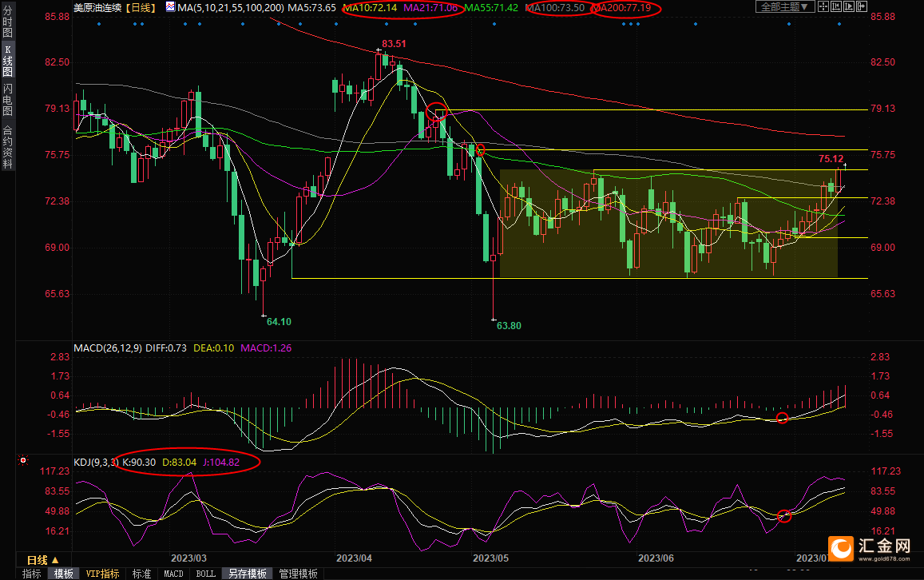Click the 管理模板 button
The image size is (924, 580).
point(298,574)
